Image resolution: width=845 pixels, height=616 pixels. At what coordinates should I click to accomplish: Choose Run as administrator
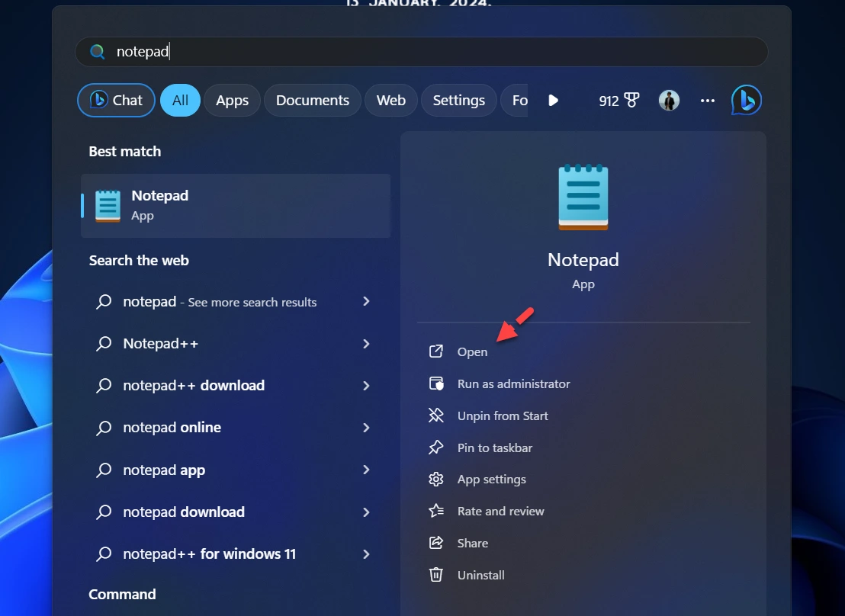[513, 383]
